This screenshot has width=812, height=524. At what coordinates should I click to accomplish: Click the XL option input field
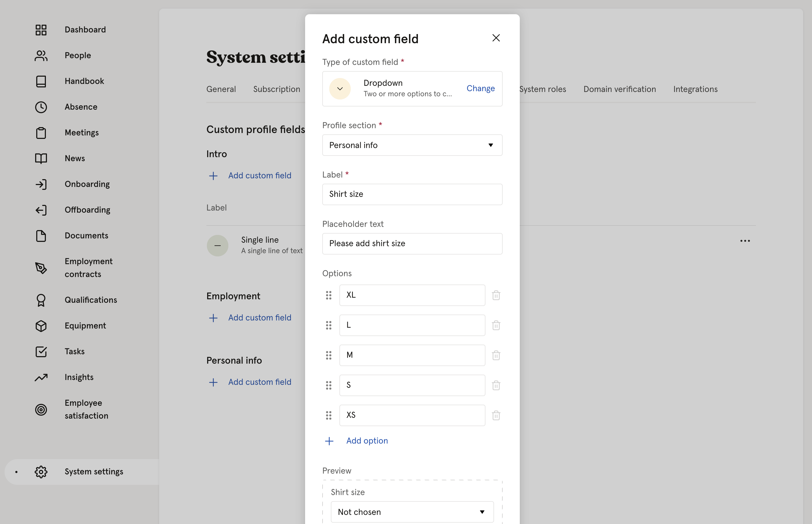[x=412, y=295]
